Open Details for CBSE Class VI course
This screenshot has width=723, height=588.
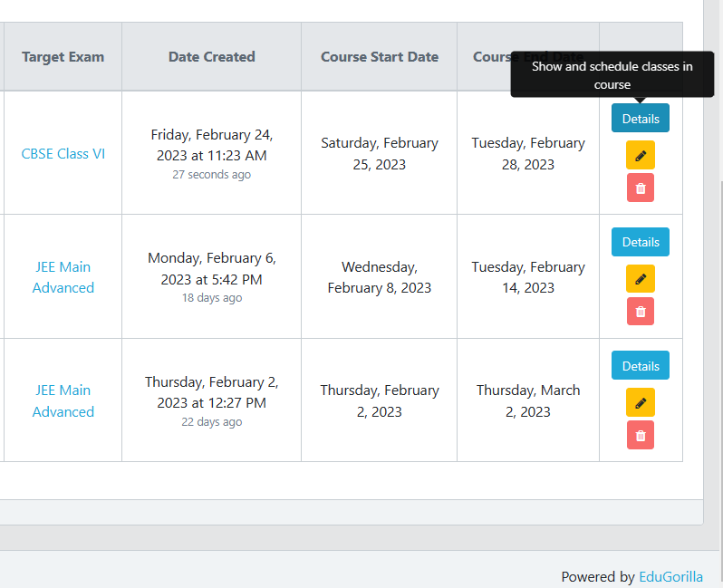coord(641,118)
